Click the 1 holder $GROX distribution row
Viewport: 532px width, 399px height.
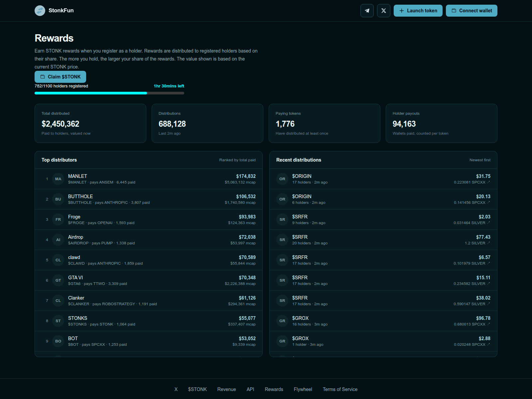pos(383,341)
